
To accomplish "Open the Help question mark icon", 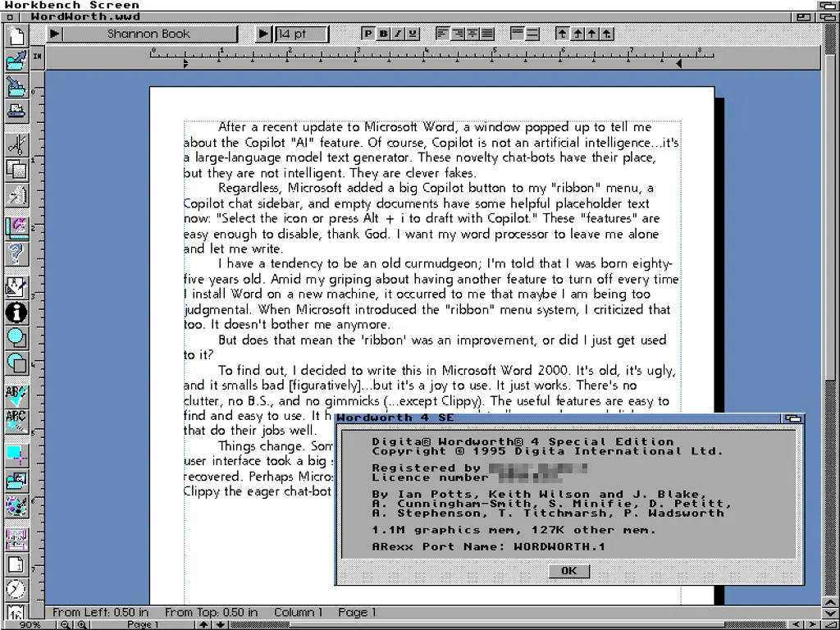I will (16, 253).
